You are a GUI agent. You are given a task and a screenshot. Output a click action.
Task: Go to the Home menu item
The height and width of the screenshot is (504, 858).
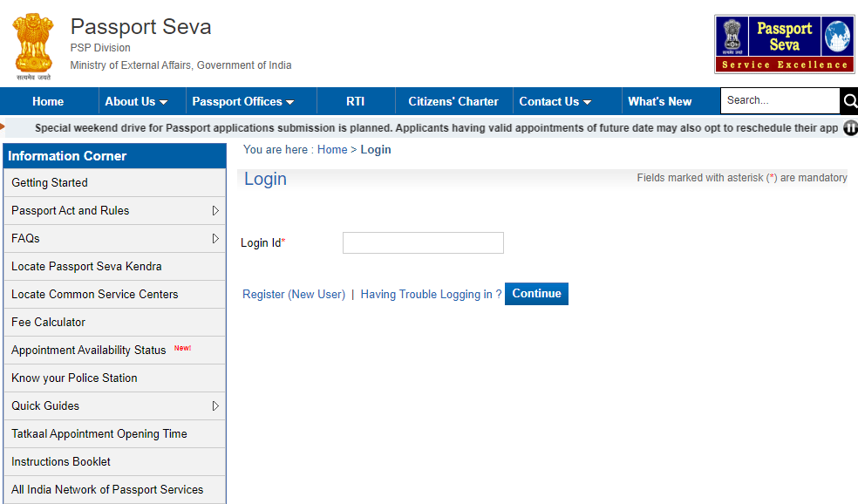(x=48, y=101)
